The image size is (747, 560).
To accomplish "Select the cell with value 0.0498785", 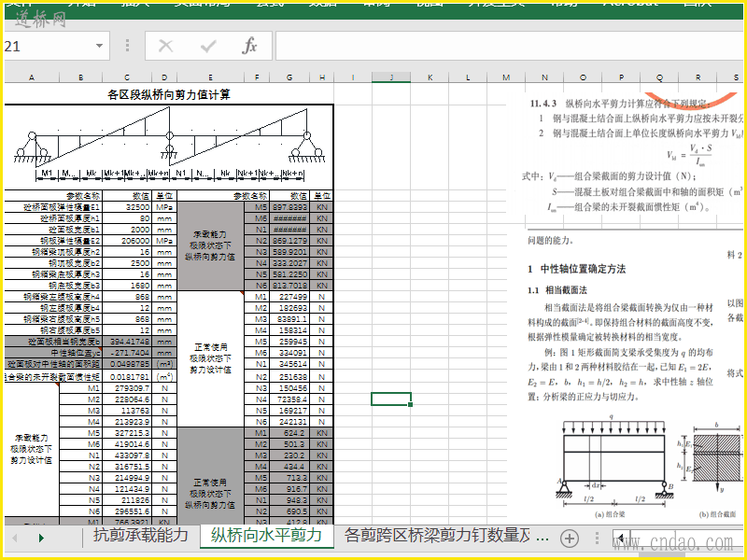I will [127, 364].
